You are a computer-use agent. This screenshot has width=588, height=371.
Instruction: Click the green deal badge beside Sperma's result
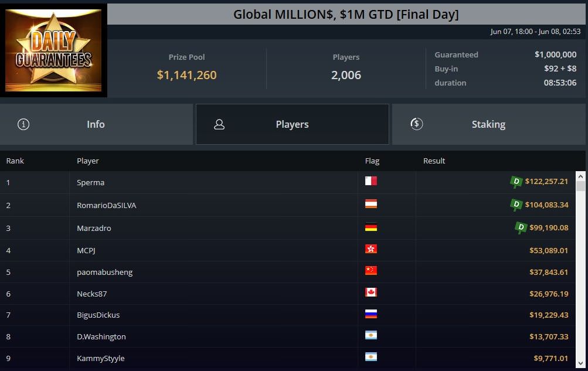coord(516,182)
